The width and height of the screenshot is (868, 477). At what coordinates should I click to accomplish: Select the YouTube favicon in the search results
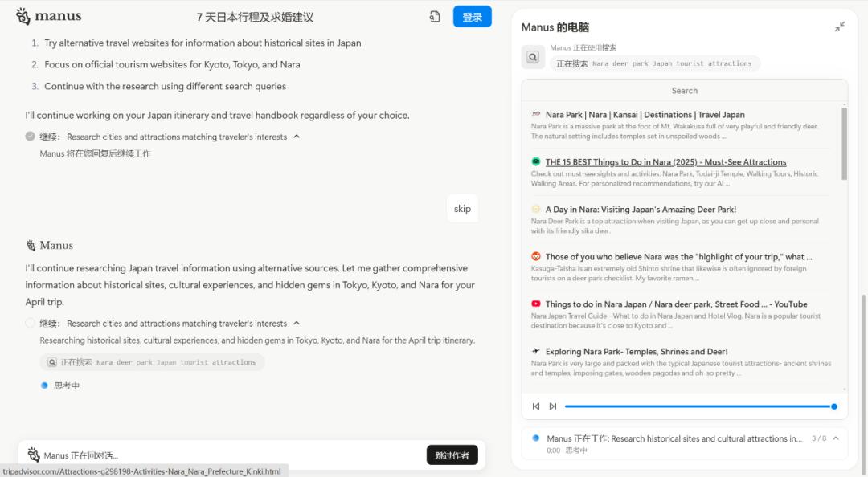(x=537, y=304)
